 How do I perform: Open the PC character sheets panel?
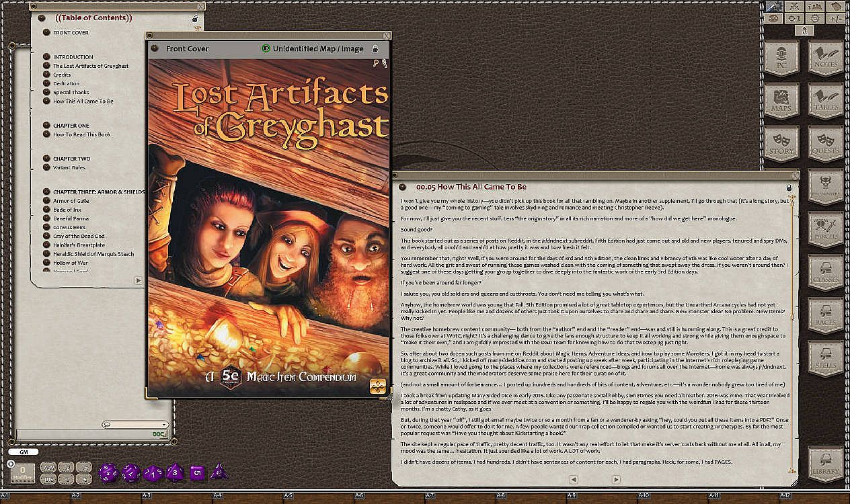[x=781, y=58]
